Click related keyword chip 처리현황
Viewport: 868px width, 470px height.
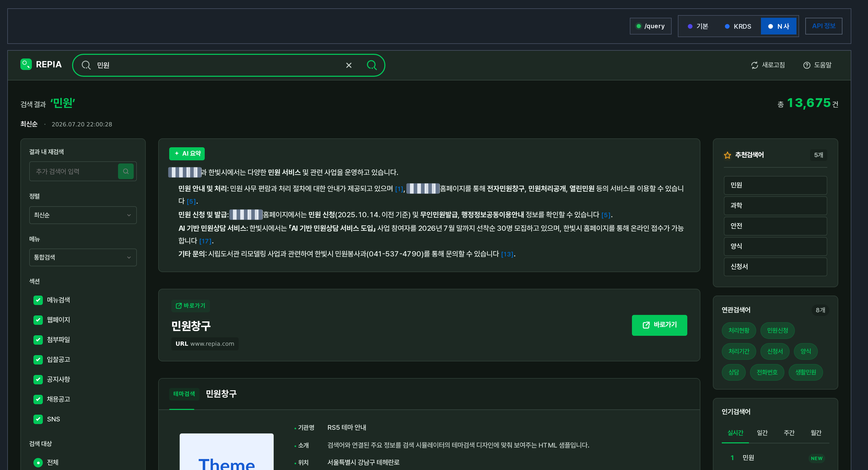pos(738,331)
